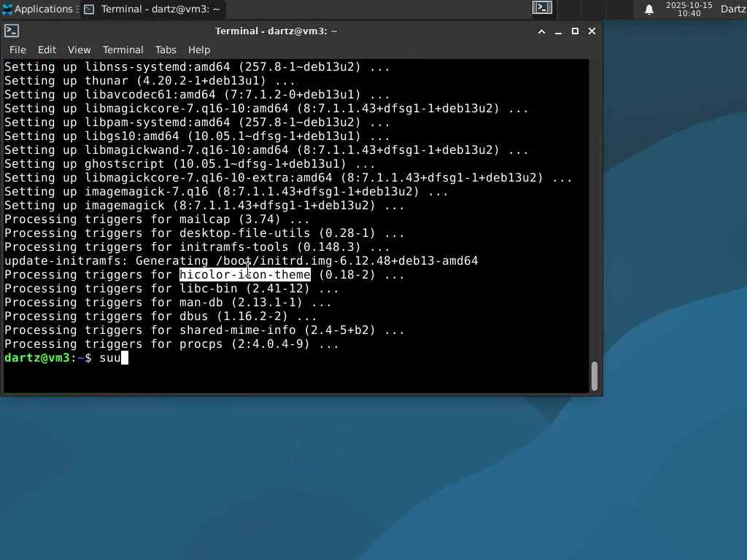
Task: Click the update-initramfs output line
Action: pos(241,261)
